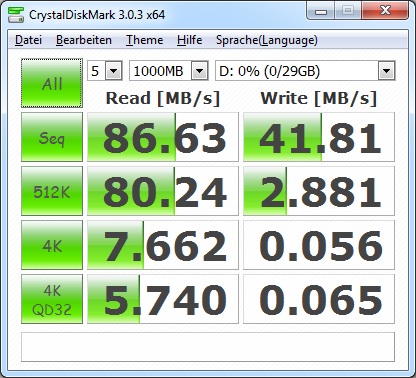Click the CrystalDiskMark title bar icon

tap(16, 14)
